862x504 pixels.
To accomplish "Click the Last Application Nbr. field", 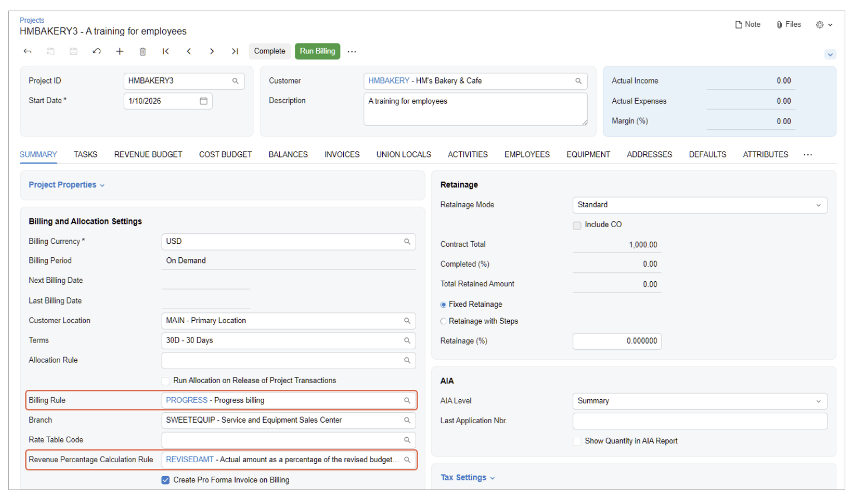I will click(700, 421).
